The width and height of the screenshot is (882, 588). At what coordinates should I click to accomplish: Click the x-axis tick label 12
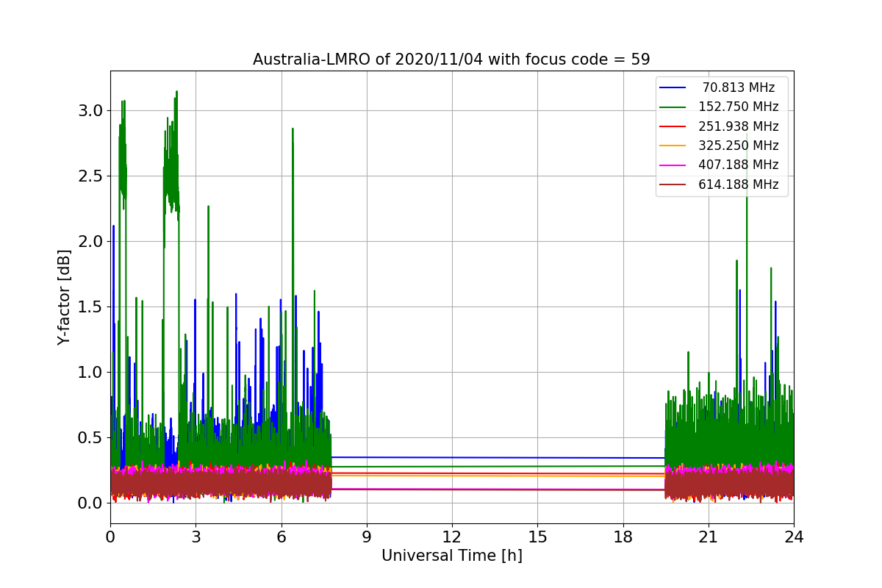452,537
